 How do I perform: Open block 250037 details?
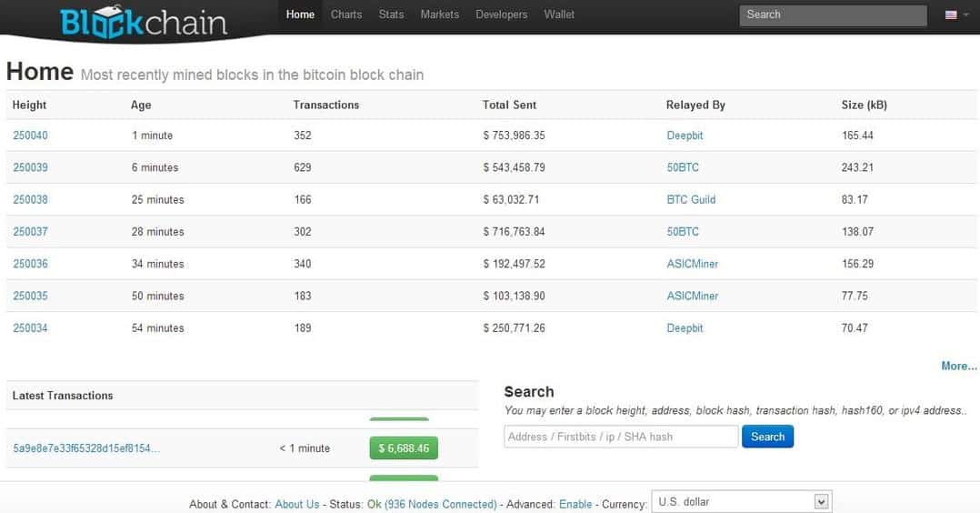[x=30, y=232]
